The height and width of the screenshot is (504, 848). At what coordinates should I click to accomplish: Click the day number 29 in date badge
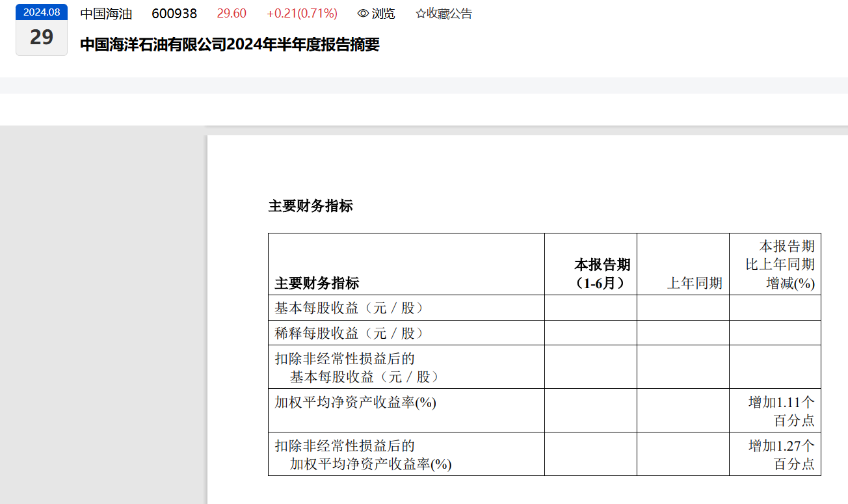[x=42, y=37]
